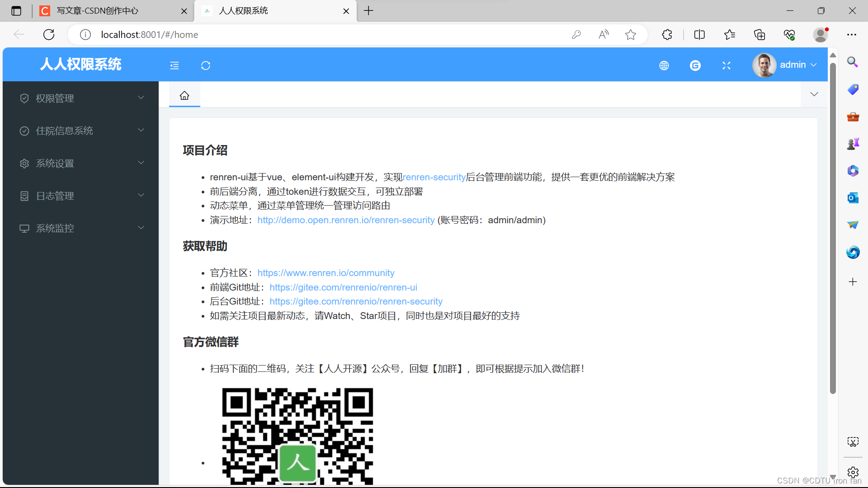Click the browser address bar URL
868x488 pixels.
click(149, 35)
